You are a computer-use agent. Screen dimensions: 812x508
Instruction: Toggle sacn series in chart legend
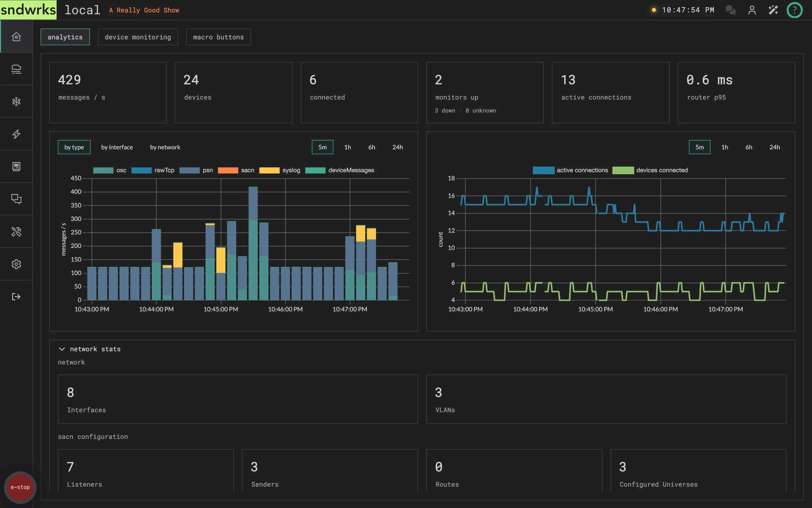(x=236, y=170)
